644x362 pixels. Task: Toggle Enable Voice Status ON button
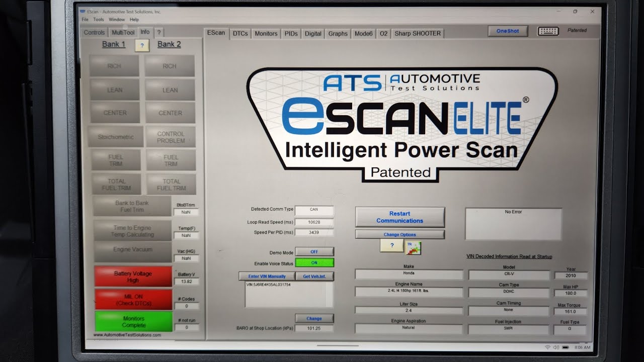click(x=314, y=263)
